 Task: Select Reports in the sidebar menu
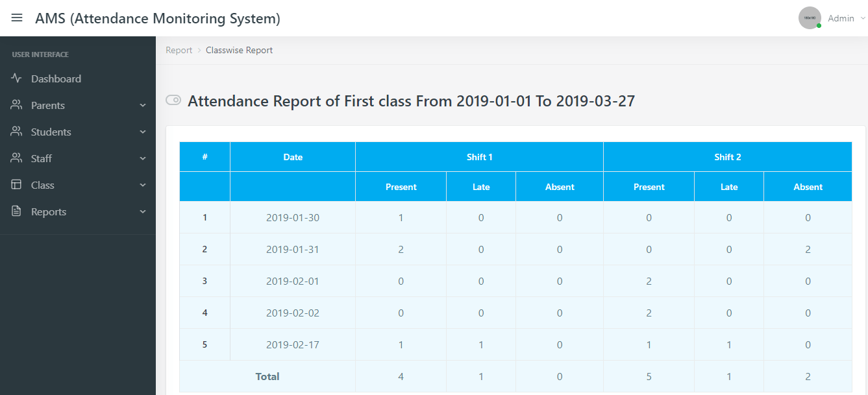click(x=49, y=211)
